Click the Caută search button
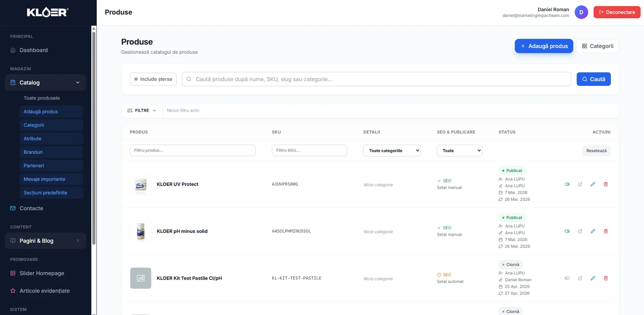The height and width of the screenshot is (315, 644). click(593, 79)
